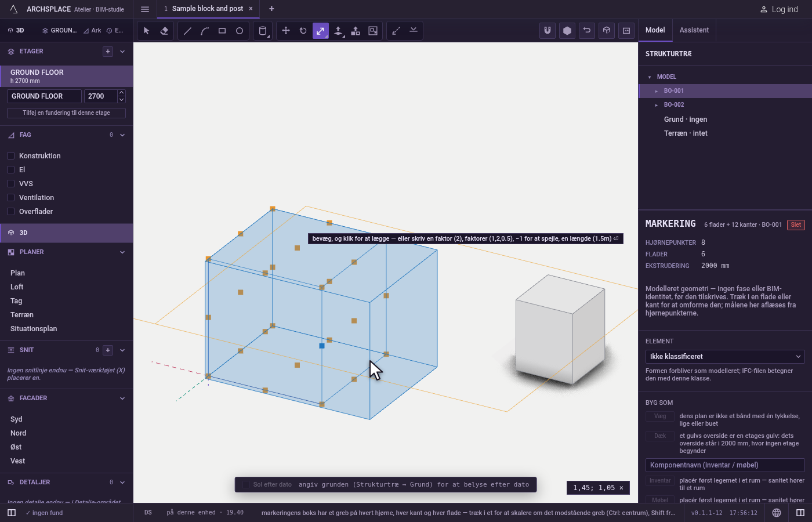Screen dimensions: 812x522
Task: Click 'Tilføj en fundering til denne etage'
Action: click(66, 113)
